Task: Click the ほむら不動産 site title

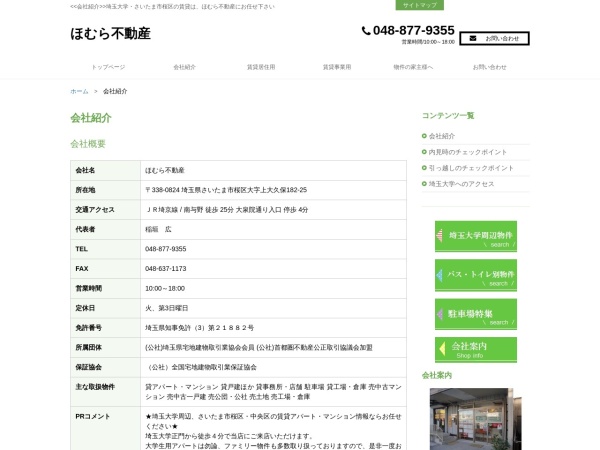Action: [111, 33]
